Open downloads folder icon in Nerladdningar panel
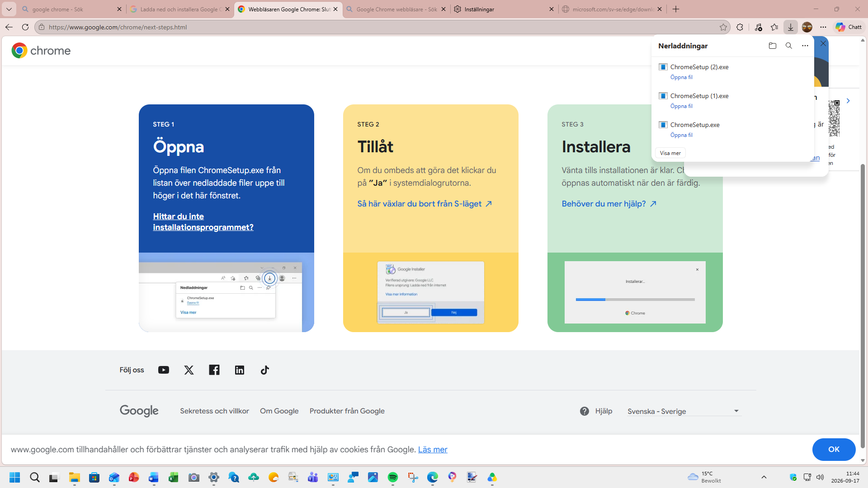The height and width of the screenshot is (488, 868). point(772,46)
